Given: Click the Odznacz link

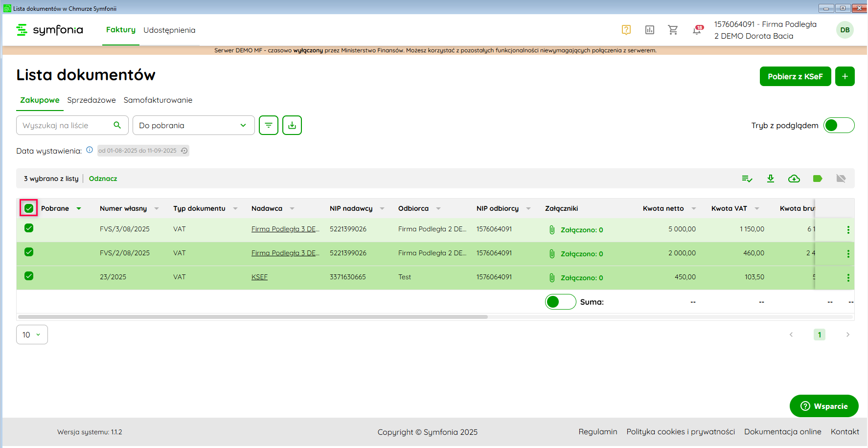Looking at the screenshot, I should point(103,179).
